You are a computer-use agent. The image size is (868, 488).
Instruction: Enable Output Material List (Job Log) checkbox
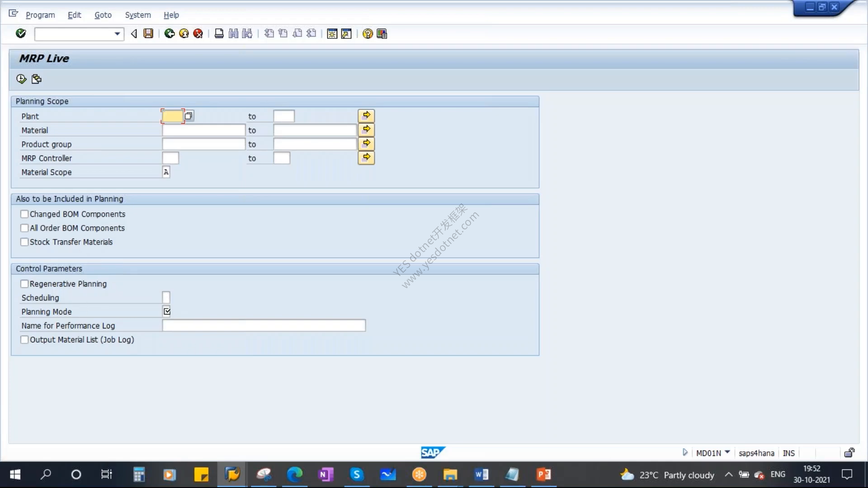(x=24, y=340)
